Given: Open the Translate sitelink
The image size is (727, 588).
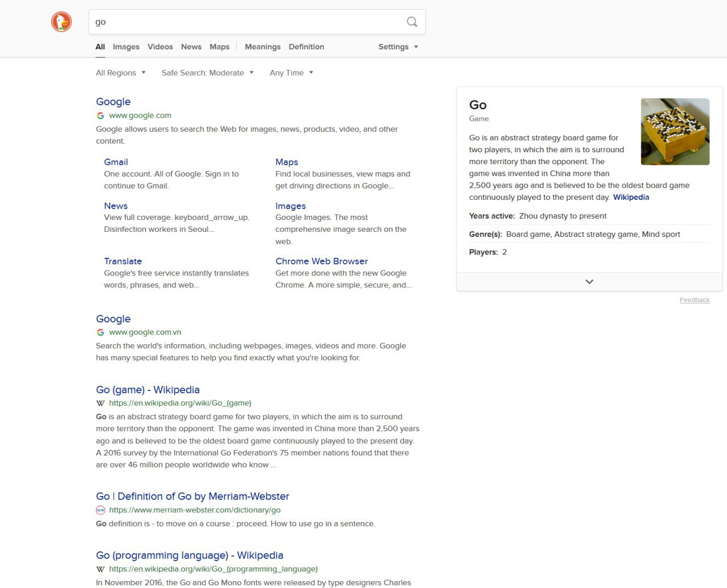Looking at the screenshot, I should coord(123,261).
